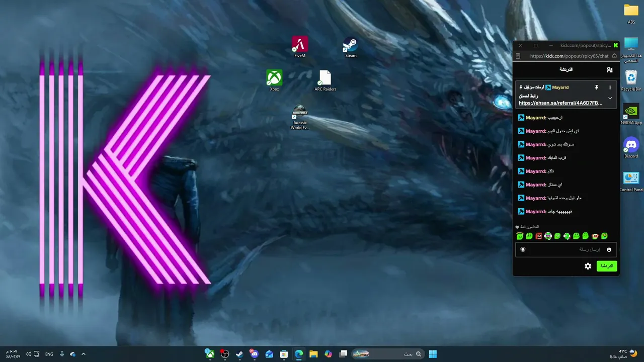Click the Kick popout address bar URL
This screenshot has width=644, height=362.
[569, 56]
